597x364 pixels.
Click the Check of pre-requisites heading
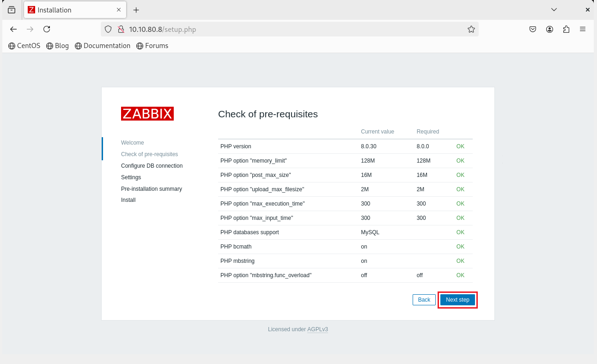click(268, 114)
